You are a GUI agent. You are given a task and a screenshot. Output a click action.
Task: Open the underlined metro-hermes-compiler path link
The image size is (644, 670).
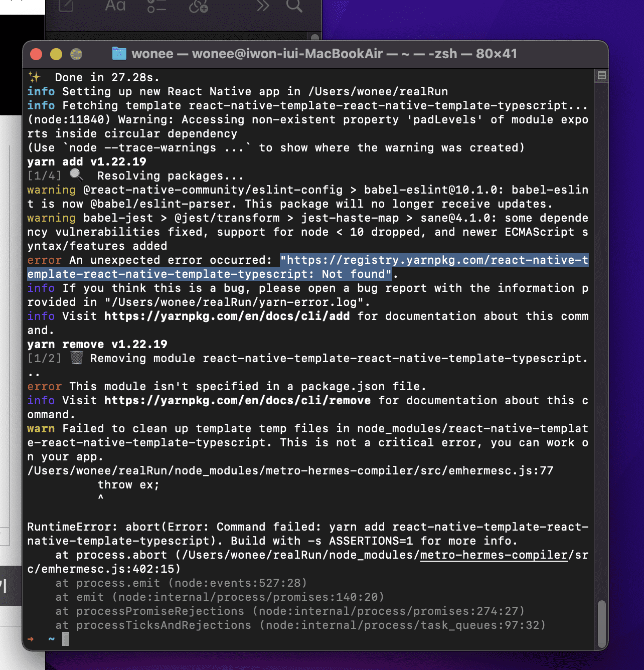494,555
